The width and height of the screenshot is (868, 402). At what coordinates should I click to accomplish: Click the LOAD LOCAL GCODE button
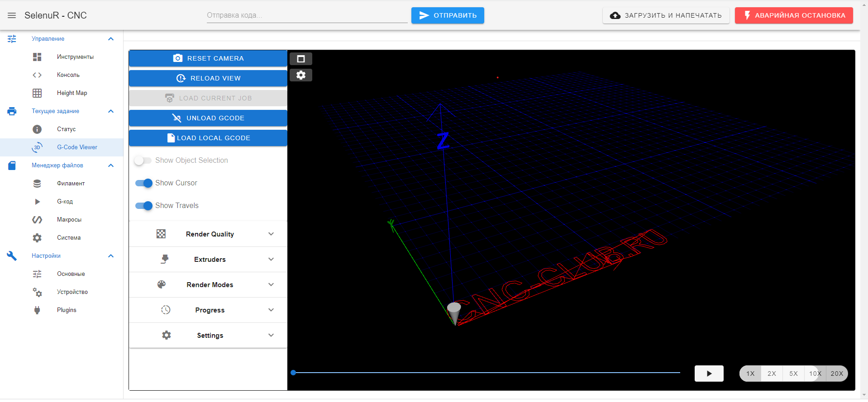click(208, 138)
